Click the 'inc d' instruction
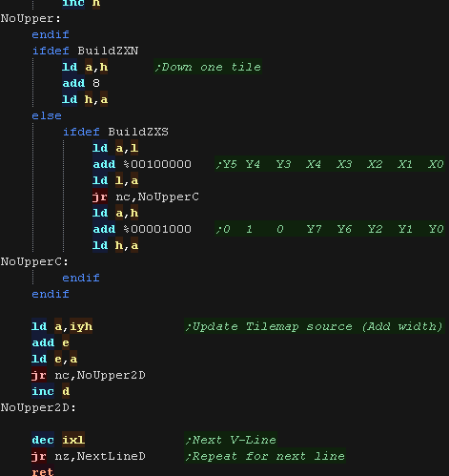This screenshot has width=449, height=476. (x=51, y=391)
